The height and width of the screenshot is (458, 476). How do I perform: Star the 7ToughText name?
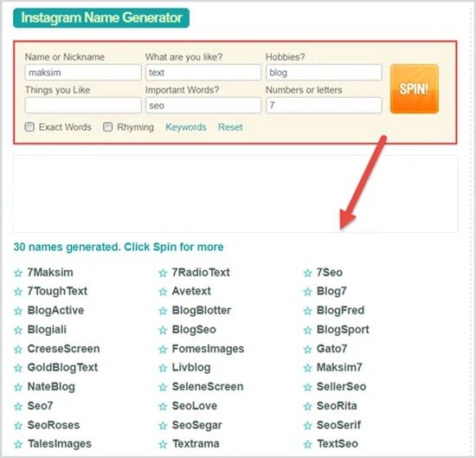[18, 292]
